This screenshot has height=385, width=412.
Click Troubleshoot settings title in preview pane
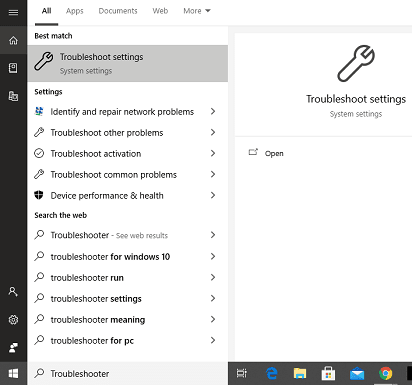click(356, 99)
